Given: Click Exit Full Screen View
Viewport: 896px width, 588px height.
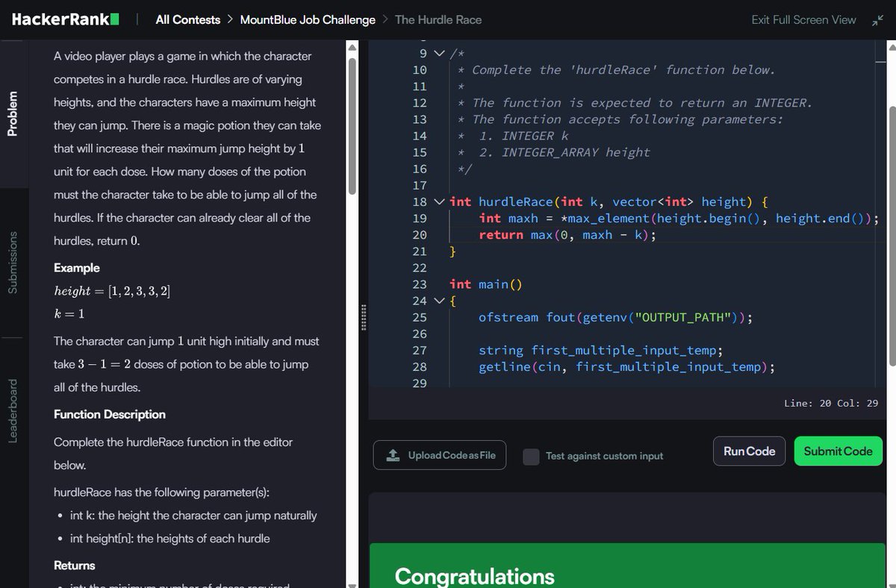Looking at the screenshot, I should pos(803,19).
